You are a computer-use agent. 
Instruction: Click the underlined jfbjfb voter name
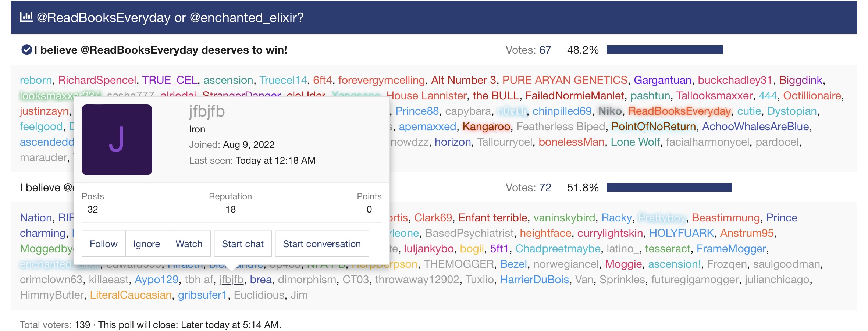tap(231, 280)
